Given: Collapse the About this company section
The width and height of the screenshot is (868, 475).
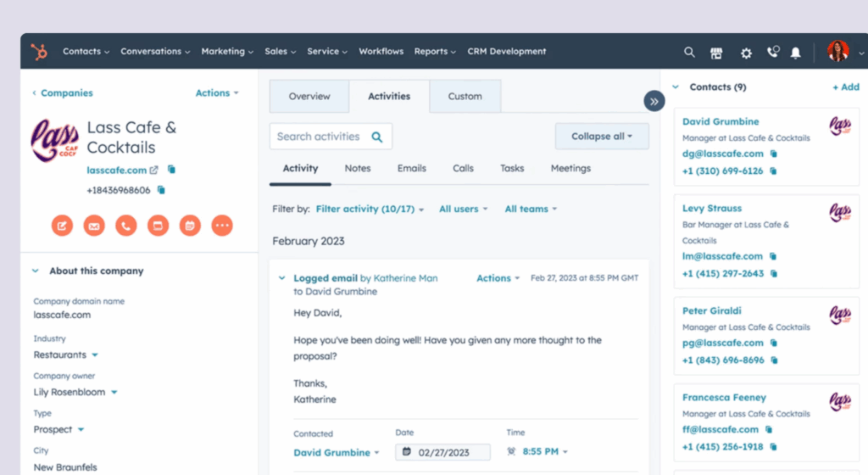Looking at the screenshot, I should [x=36, y=271].
